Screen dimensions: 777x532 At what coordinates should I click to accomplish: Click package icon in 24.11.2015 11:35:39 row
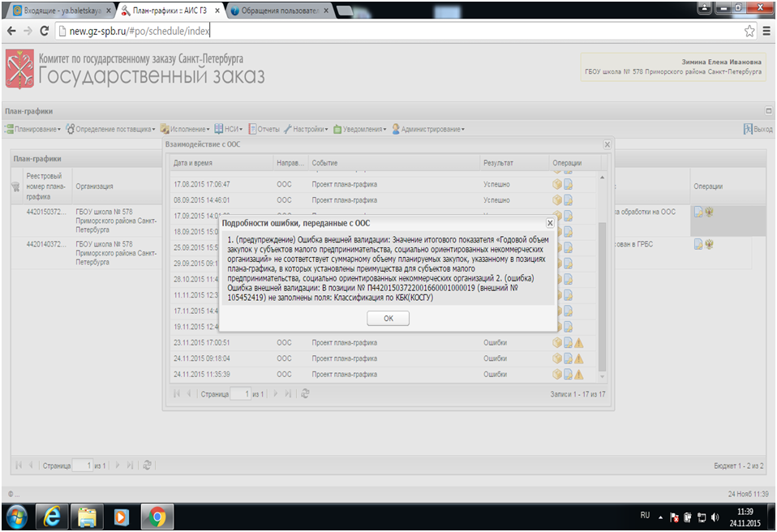click(557, 375)
